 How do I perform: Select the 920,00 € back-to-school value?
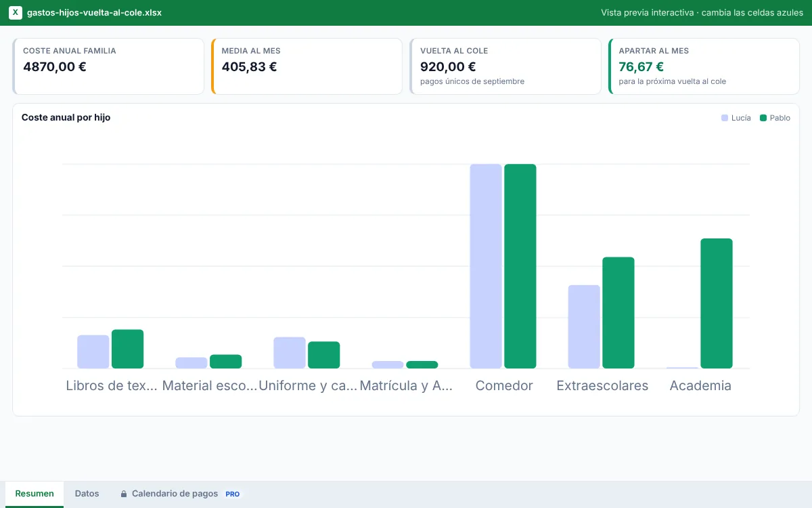[x=448, y=66]
